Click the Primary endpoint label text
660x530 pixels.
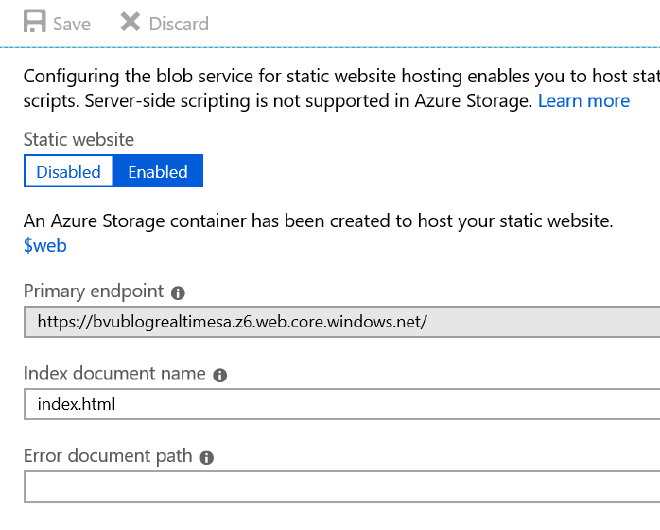93,292
